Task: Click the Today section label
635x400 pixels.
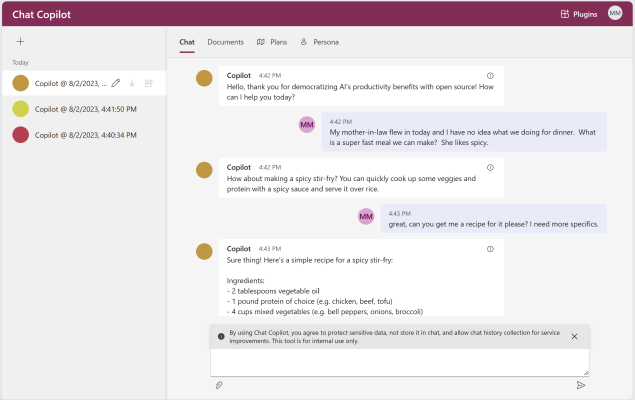Action: coord(20,62)
